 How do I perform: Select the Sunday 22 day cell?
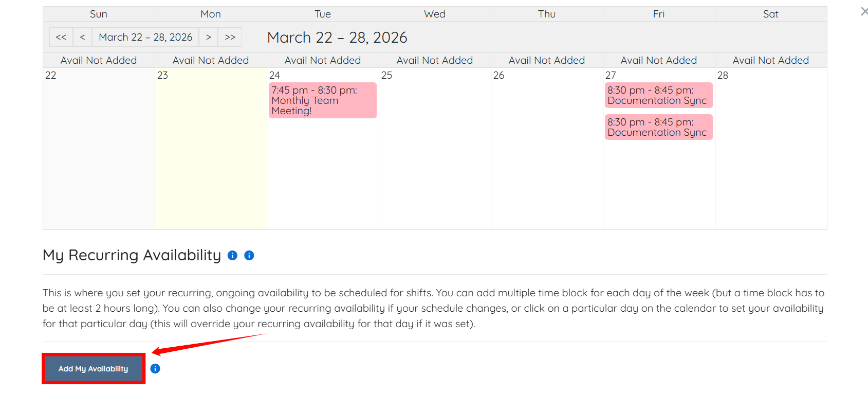(x=99, y=154)
